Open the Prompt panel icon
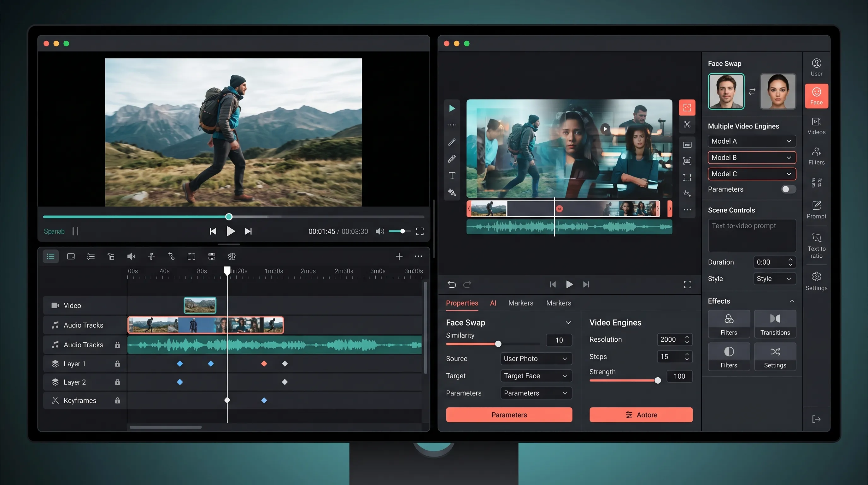 pos(816,210)
